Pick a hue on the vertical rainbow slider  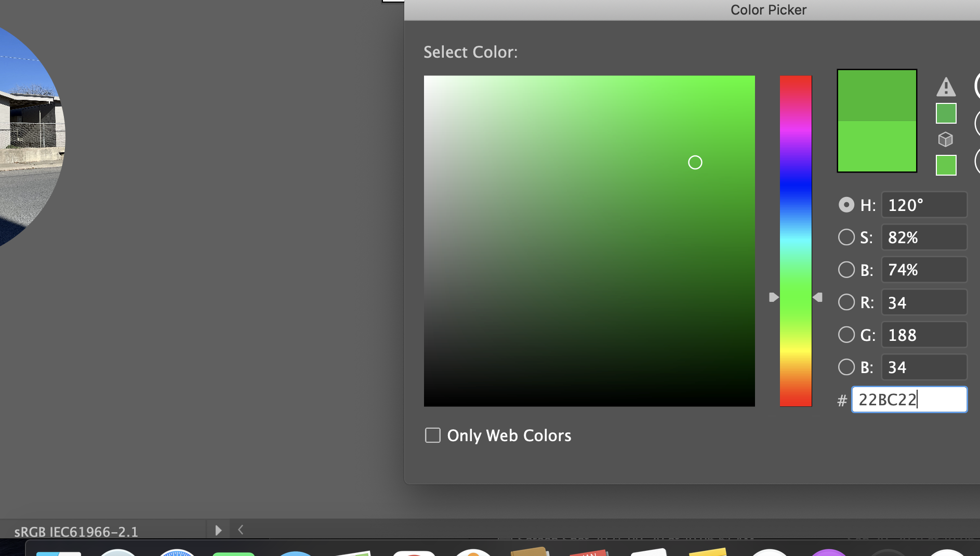795,239
